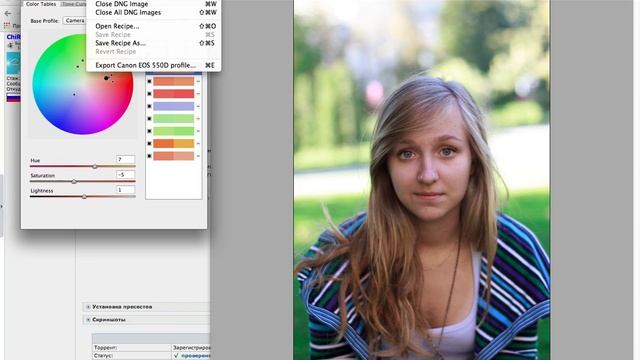Switch to the Color Tables tab
This screenshot has height=360, width=640.
click(x=41, y=4)
